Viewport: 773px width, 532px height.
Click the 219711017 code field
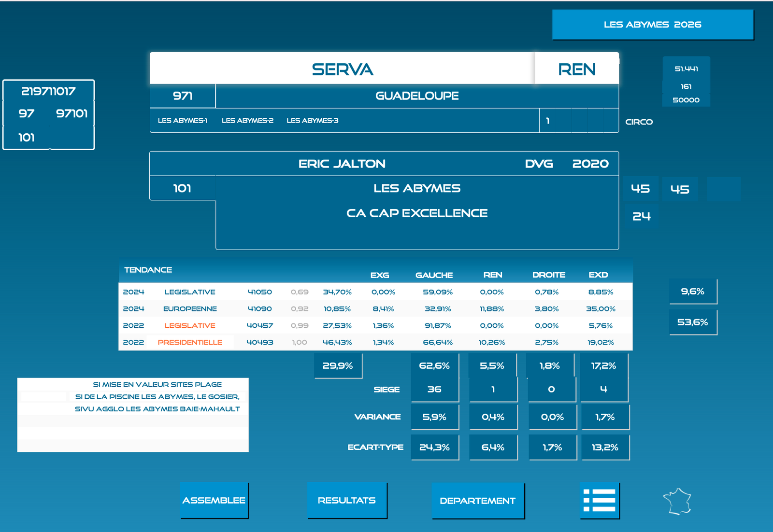(x=48, y=91)
